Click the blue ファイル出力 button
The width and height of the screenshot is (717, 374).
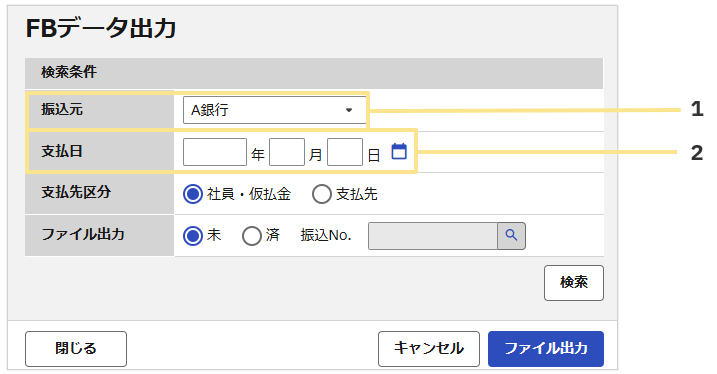click(546, 349)
